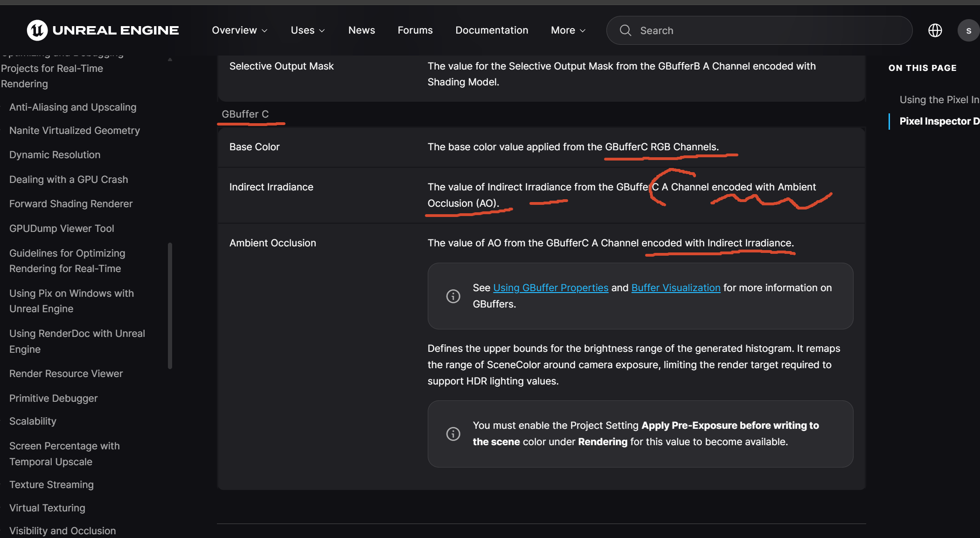980x538 pixels.
Task: Open Primitive Debugger sidebar page
Action: [x=54, y=398]
